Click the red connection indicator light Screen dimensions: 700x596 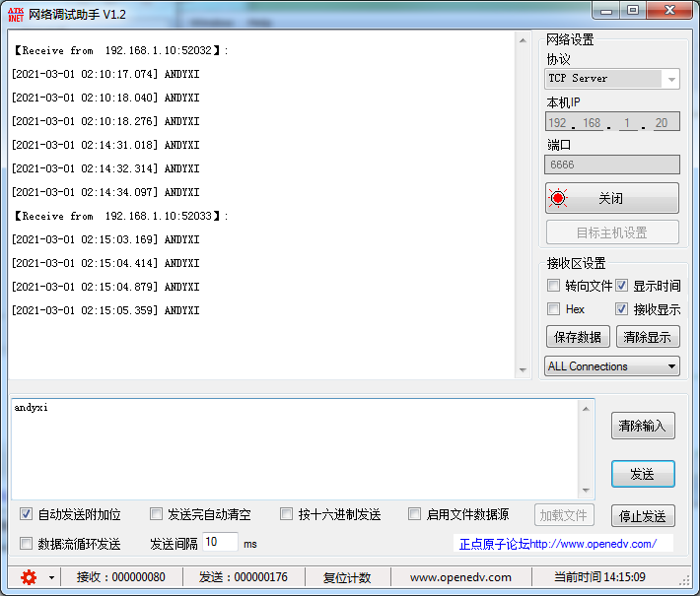[558, 198]
